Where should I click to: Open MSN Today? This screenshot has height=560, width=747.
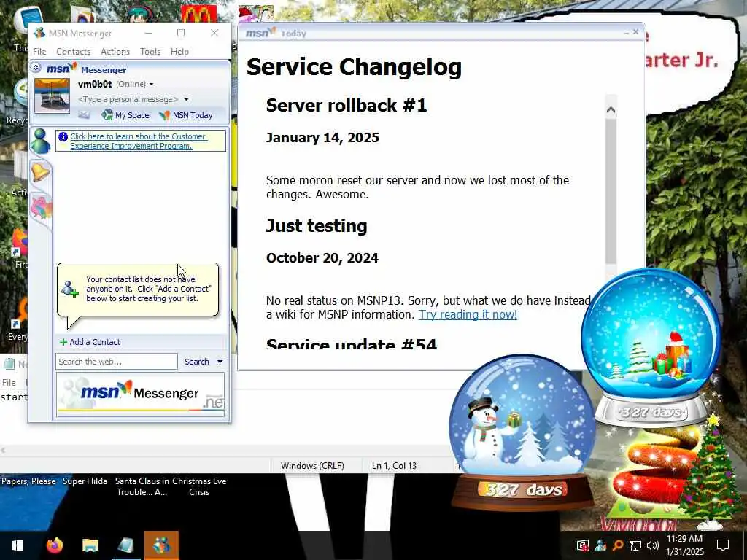click(x=186, y=114)
